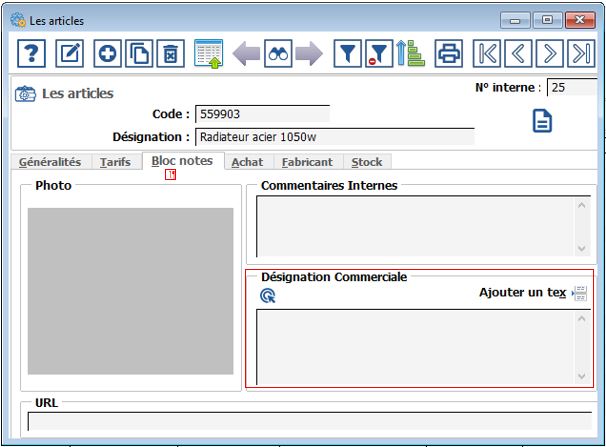Screen dimensions: 606x447
Task: Open sort order icon
Action: (410, 53)
